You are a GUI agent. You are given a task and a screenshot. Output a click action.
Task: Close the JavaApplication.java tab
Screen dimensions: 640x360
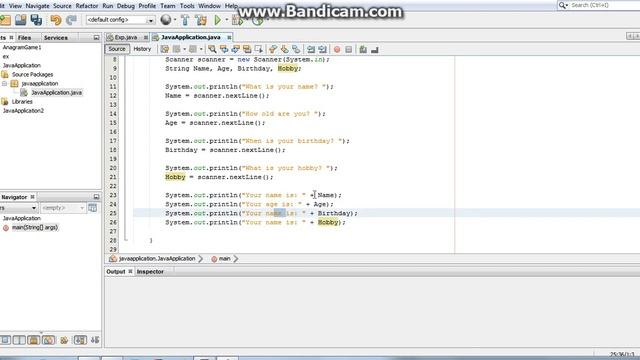click(x=229, y=38)
